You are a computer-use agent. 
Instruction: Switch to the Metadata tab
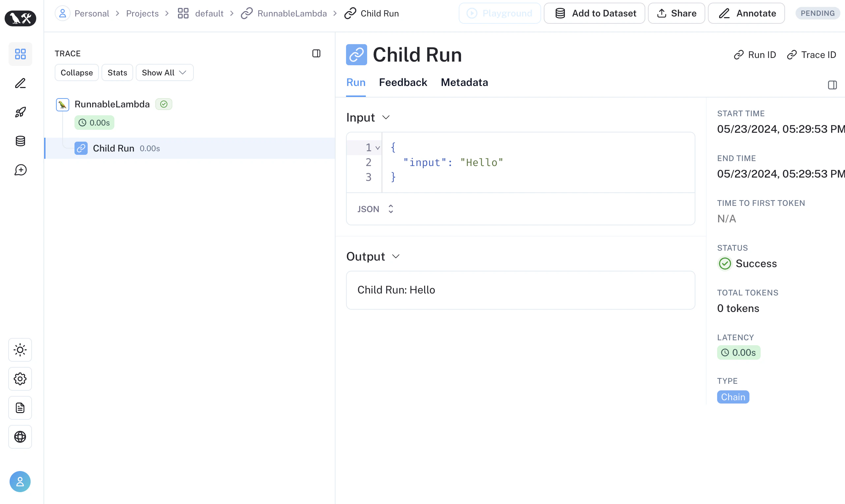464,83
